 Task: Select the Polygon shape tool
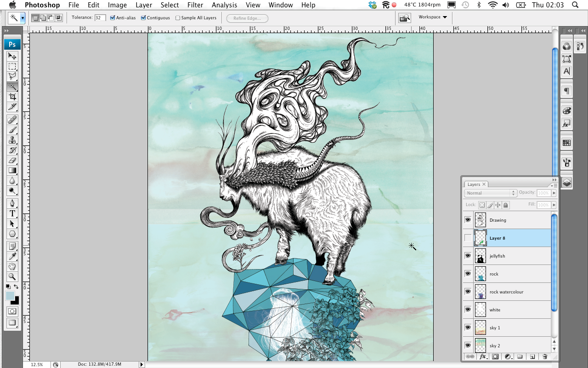12,234
